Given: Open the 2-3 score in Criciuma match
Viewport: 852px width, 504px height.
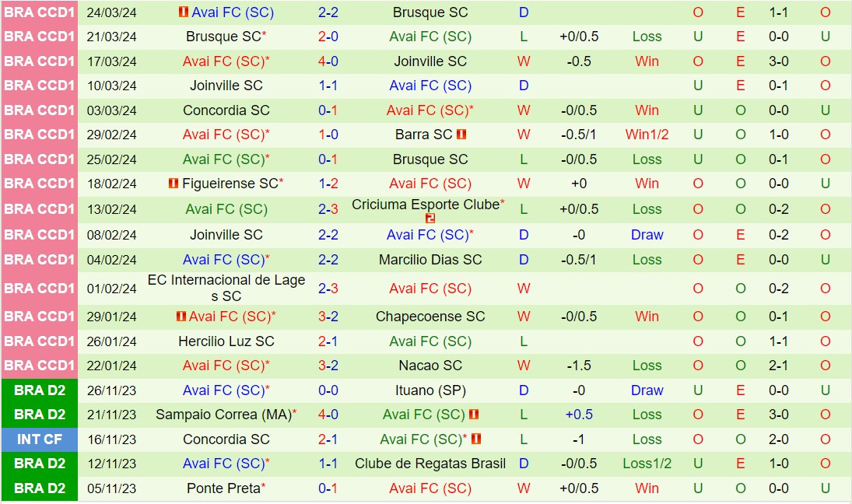Looking at the screenshot, I should [328, 209].
